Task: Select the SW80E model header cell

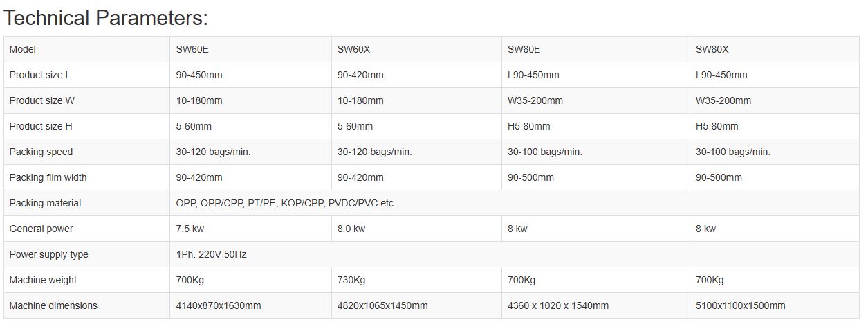Action: point(595,49)
